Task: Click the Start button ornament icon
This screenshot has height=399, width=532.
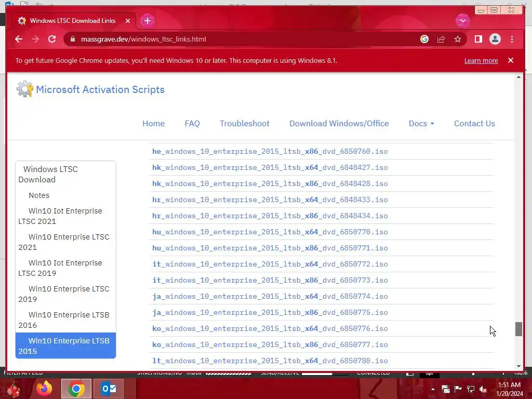Action: pos(13,389)
